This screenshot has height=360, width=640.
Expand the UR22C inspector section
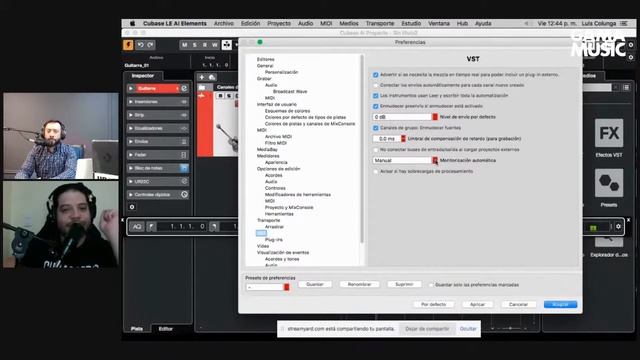point(131,181)
